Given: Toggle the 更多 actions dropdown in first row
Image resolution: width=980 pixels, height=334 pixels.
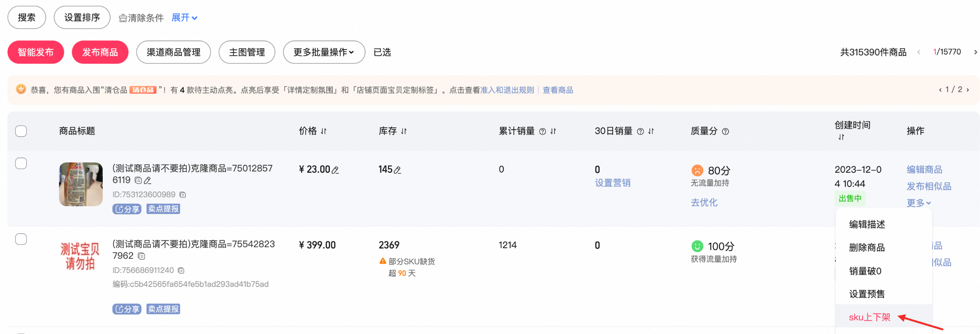Looking at the screenshot, I should pyautogui.click(x=919, y=203).
